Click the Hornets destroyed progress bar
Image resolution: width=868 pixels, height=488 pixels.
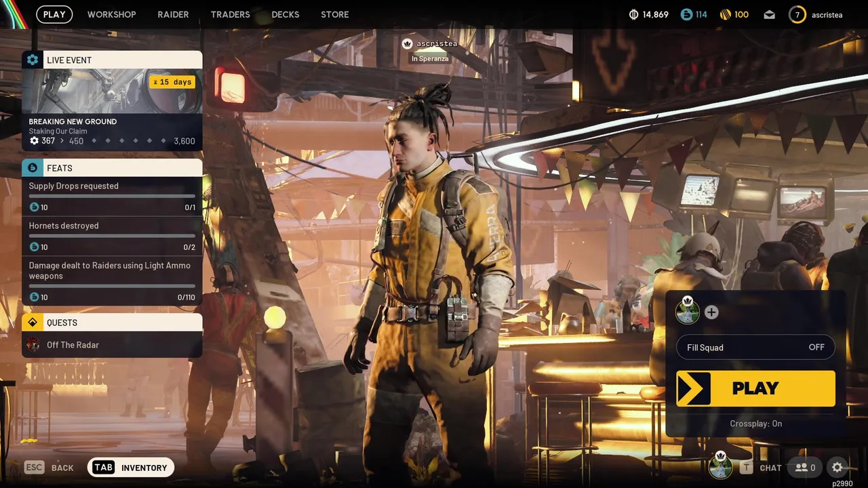[112, 236]
